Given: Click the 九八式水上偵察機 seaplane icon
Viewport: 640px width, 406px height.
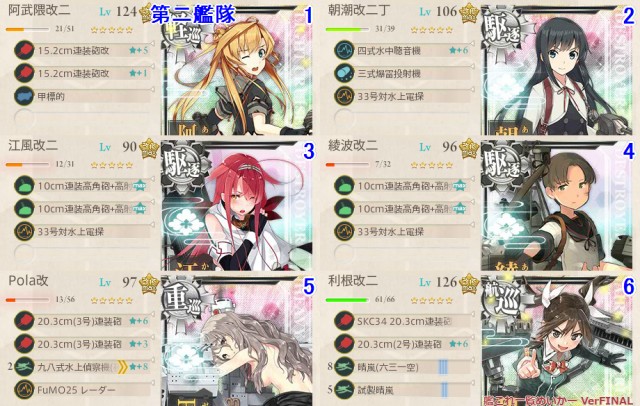Looking at the screenshot, I should (24, 366).
